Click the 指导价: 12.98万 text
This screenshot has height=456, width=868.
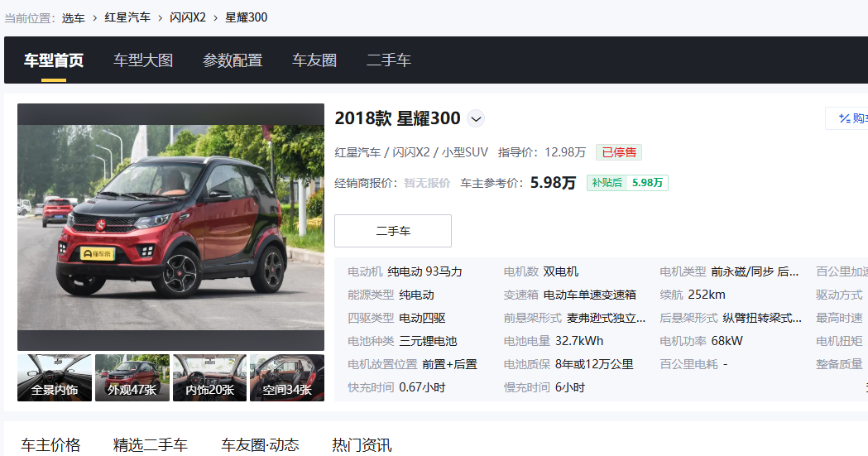[542, 152]
